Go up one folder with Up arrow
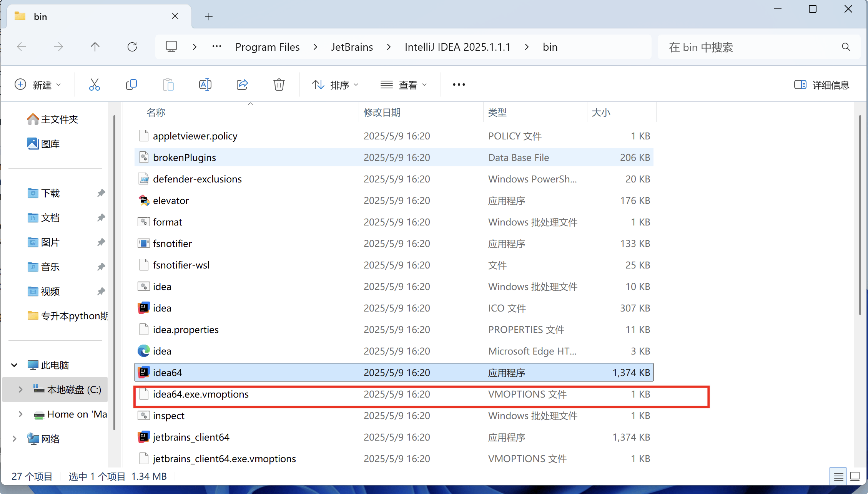 pos(95,47)
